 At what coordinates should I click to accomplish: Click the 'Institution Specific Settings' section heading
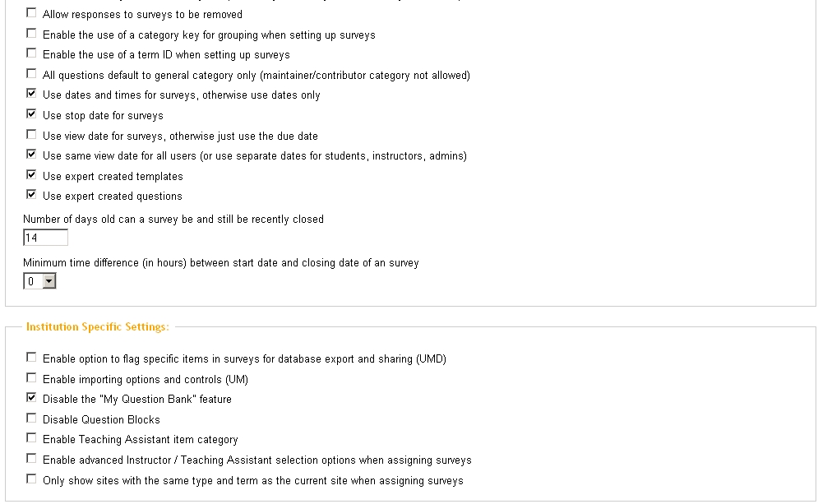(97, 327)
